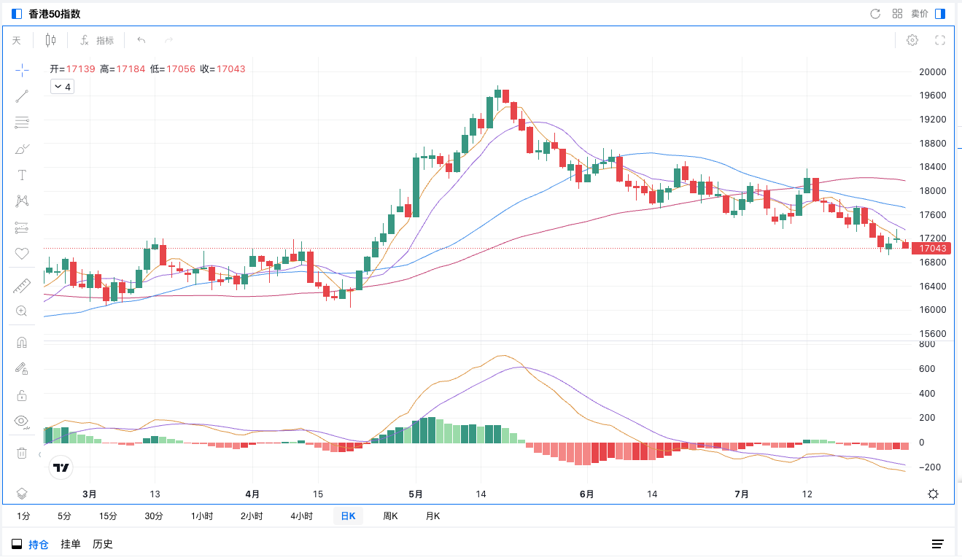Viewport: 962px width, 560px height.
Task: Click the zoom in magnifier tool
Action: point(22,311)
